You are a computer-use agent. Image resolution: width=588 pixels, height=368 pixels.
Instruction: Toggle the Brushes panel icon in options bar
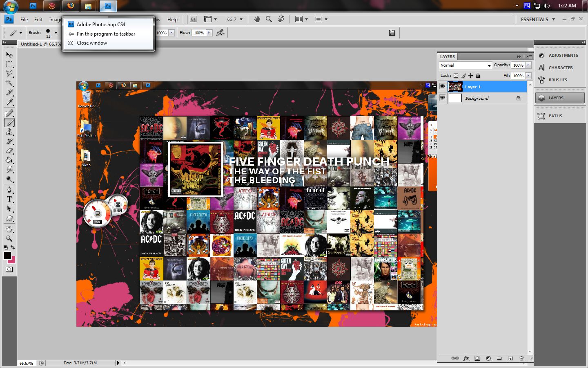pos(392,33)
